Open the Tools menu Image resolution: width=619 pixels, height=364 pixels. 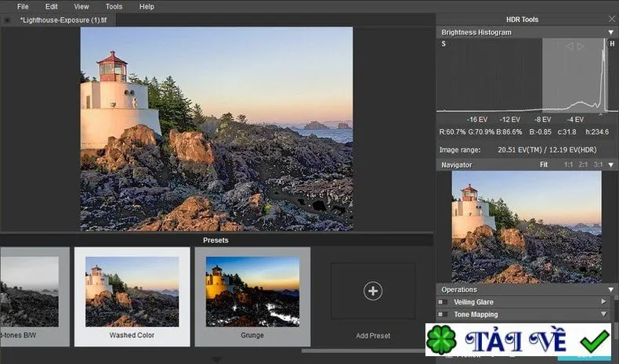114,7
